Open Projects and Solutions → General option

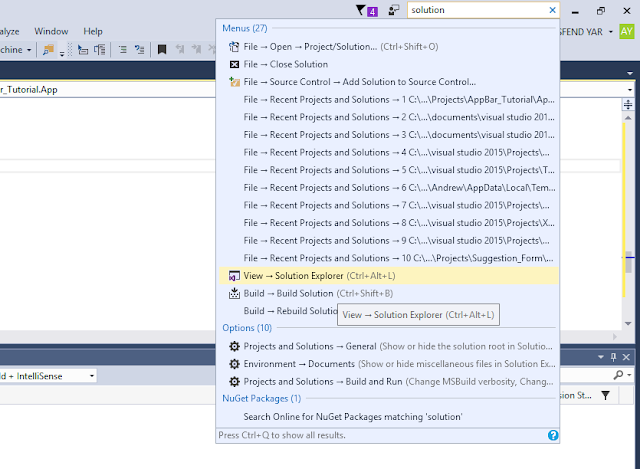tap(389, 347)
